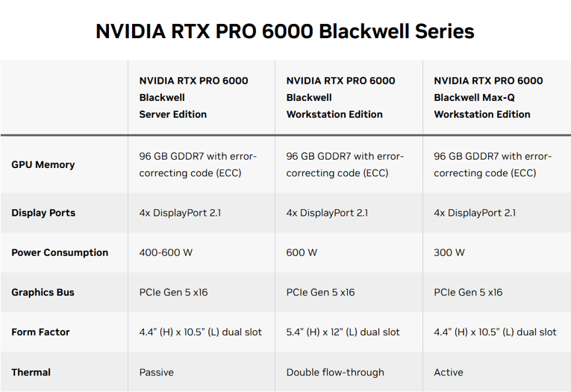
Task: Select the Graphics Bus row label
Action: pyautogui.click(x=43, y=293)
